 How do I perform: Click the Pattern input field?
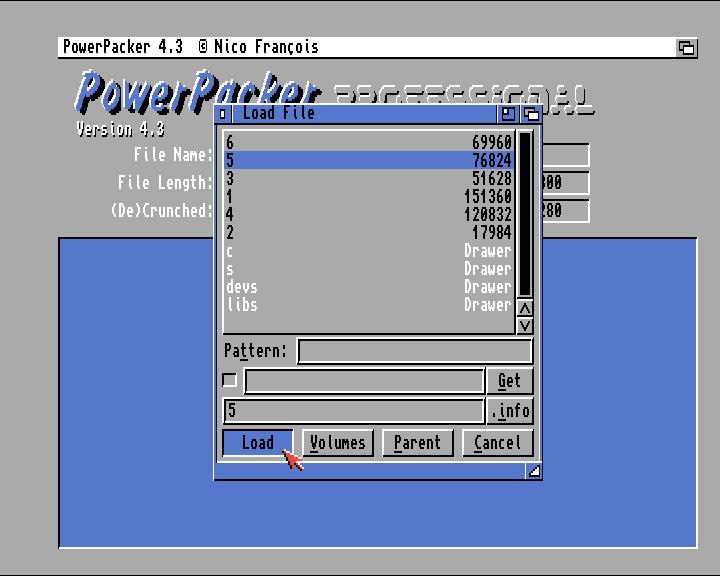[x=414, y=351]
